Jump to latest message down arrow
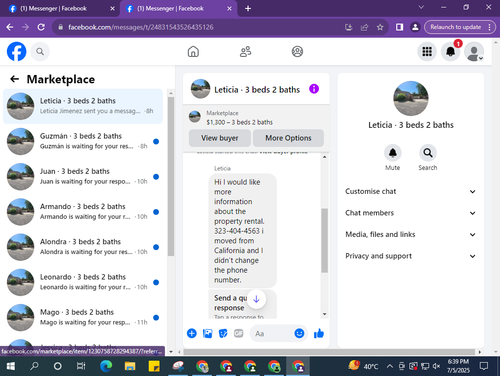Screen dimensions: 500x376 pos(256,299)
